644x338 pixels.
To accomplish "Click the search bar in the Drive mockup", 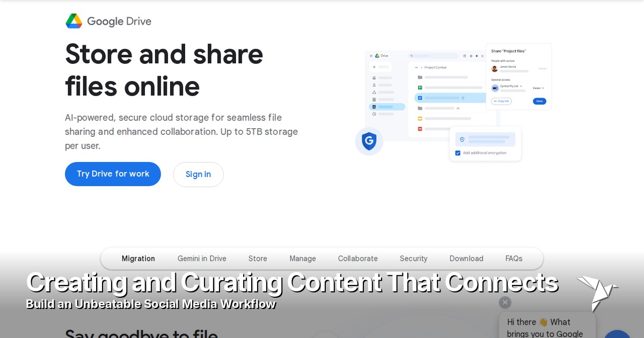I will (x=434, y=56).
